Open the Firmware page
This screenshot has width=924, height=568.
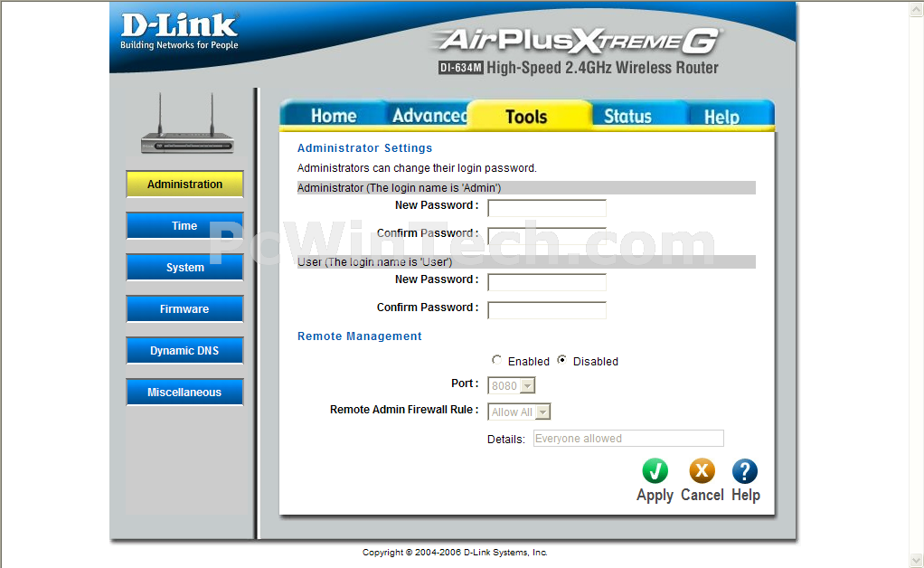(185, 308)
